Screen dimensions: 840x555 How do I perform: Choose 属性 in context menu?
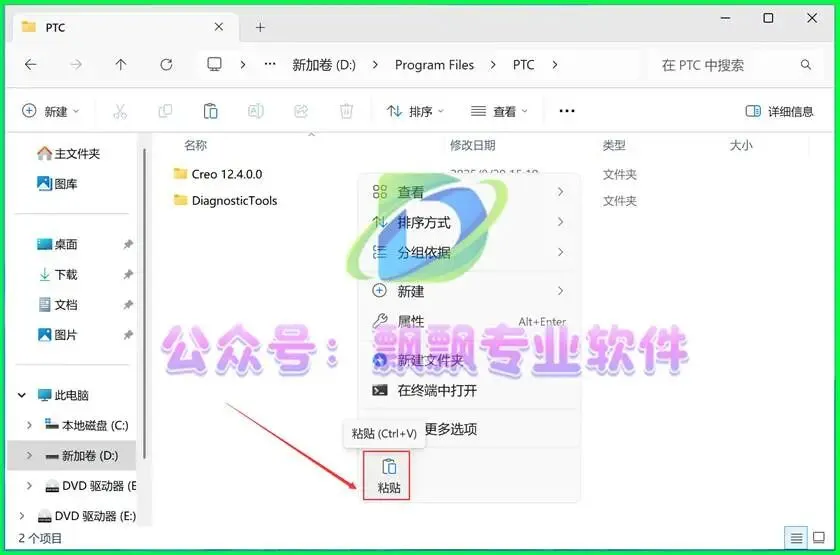[469, 321]
